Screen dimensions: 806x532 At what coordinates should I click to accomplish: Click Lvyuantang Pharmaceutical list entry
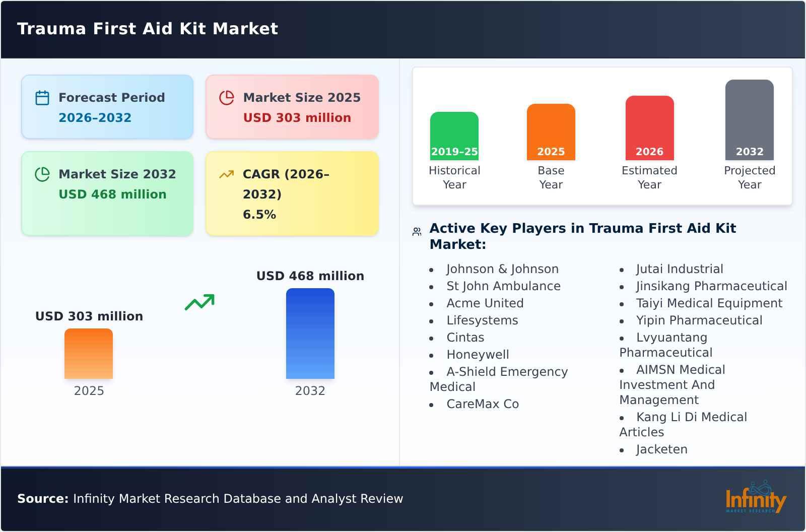(x=666, y=345)
